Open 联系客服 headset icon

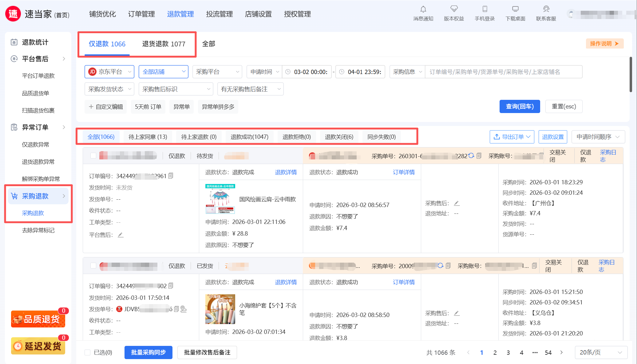coord(546,9)
